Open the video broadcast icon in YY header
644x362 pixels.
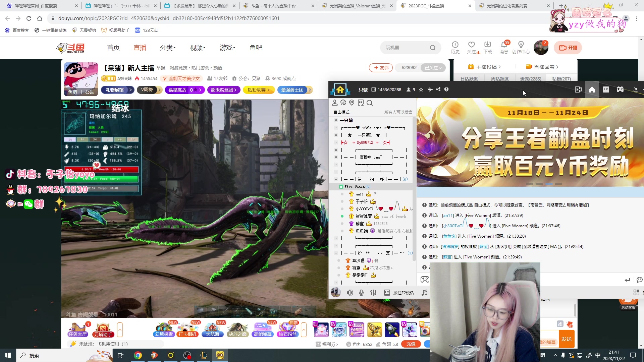point(578,89)
